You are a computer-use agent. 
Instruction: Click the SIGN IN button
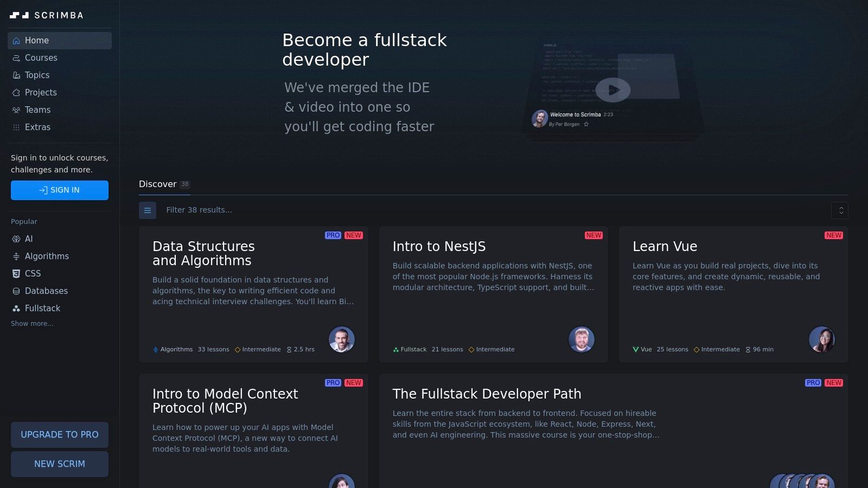pos(60,190)
